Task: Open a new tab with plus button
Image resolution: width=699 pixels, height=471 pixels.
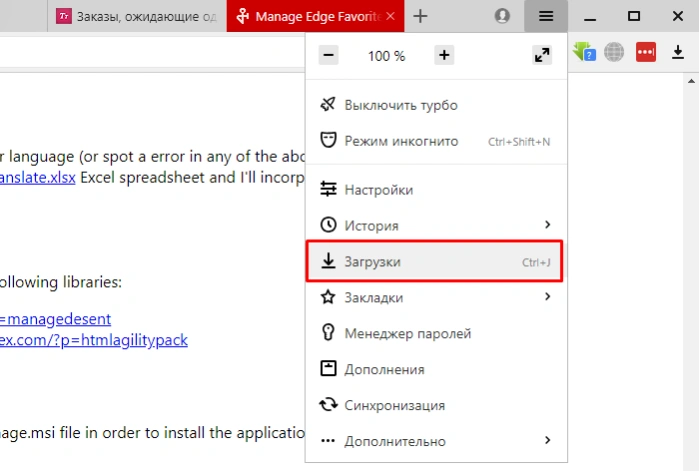Action: 420,16
